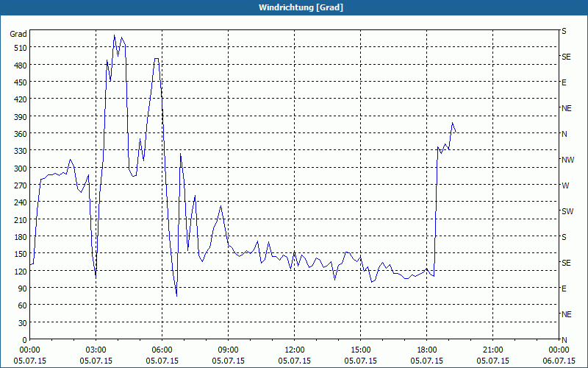Select the y-axis value 240
Viewport: 588px width, 368px height.
coord(21,202)
